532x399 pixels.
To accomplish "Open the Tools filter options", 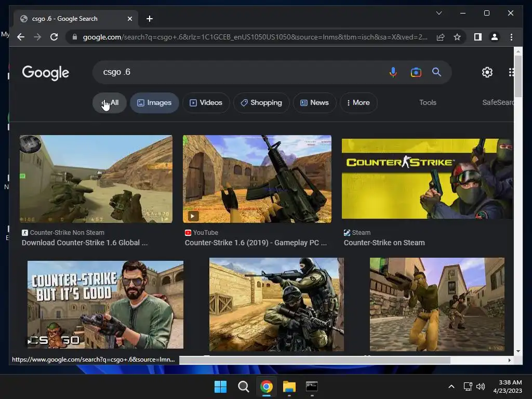I will [428, 102].
